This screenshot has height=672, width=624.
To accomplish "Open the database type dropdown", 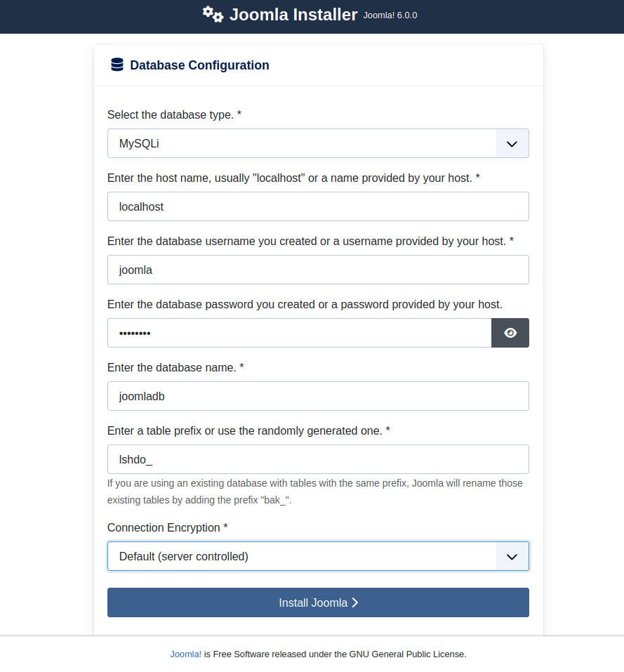I will 318,143.
